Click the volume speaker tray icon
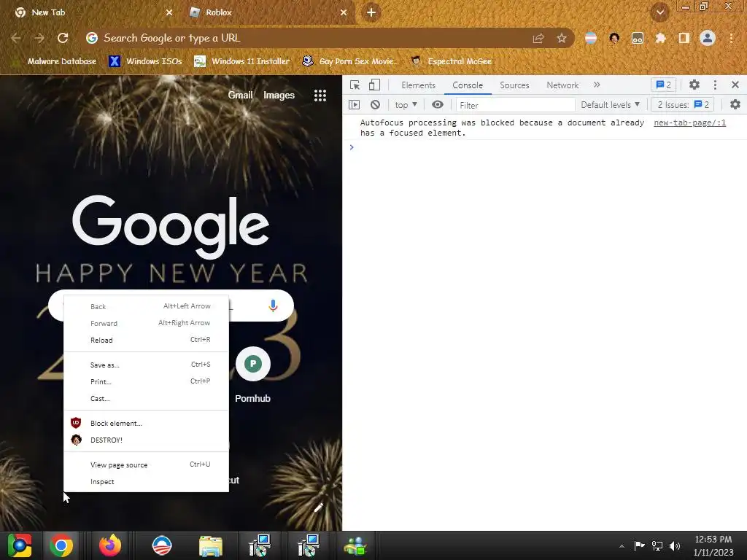Viewport: 747px width, 560px height. (x=675, y=545)
